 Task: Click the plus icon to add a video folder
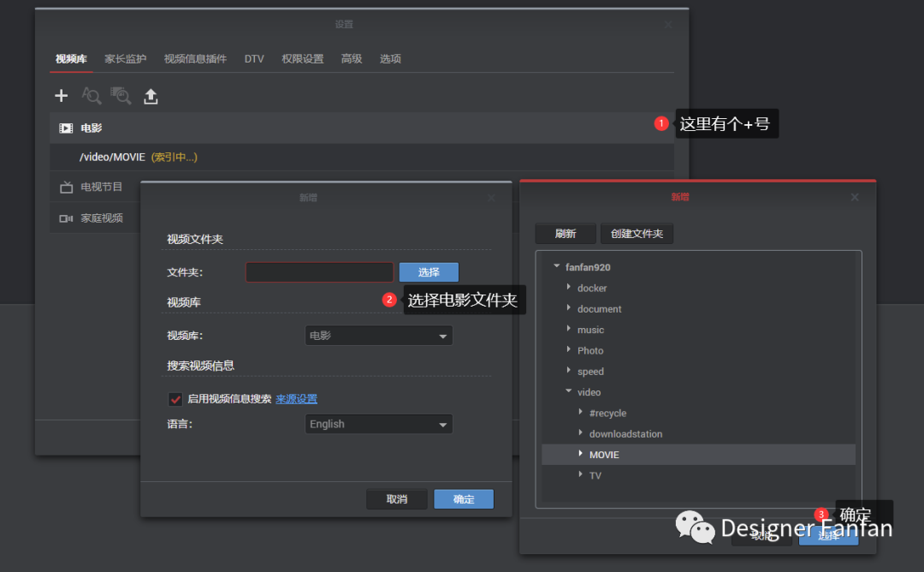coord(61,96)
